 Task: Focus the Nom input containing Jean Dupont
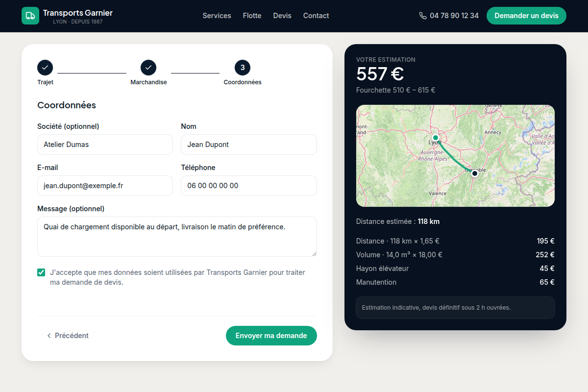point(249,145)
